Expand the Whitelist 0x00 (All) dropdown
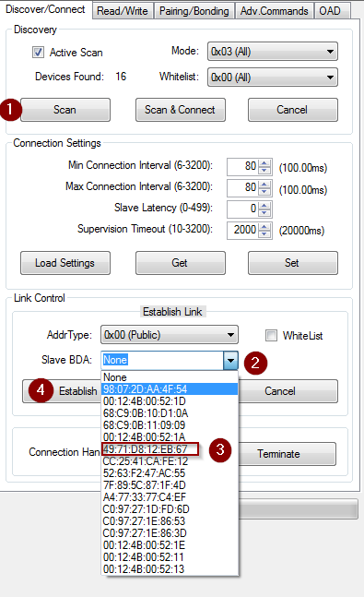Image resolution: width=364 pixels, height=597 pixels. (x=273, y=78)
